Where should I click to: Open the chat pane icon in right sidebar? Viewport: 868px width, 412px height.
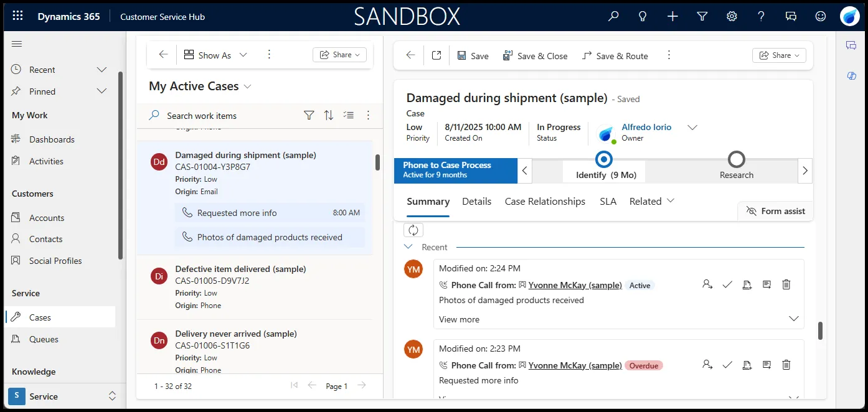pos(851,45)
